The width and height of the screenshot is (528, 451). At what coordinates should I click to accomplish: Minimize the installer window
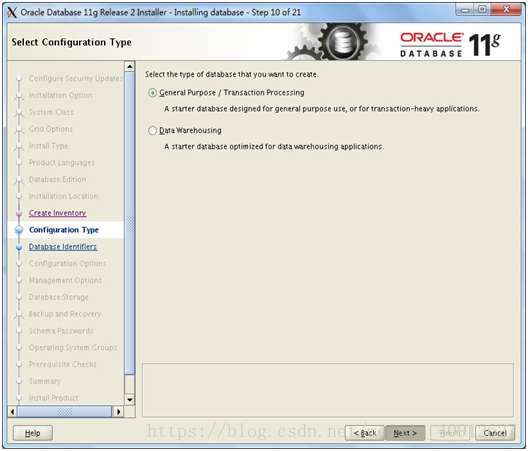(465, 10)
